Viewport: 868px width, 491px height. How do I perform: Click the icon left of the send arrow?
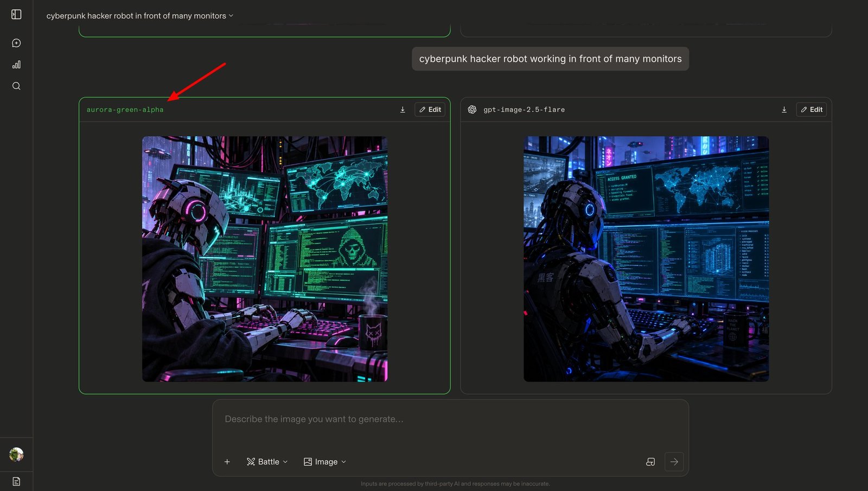pos(650,462)
